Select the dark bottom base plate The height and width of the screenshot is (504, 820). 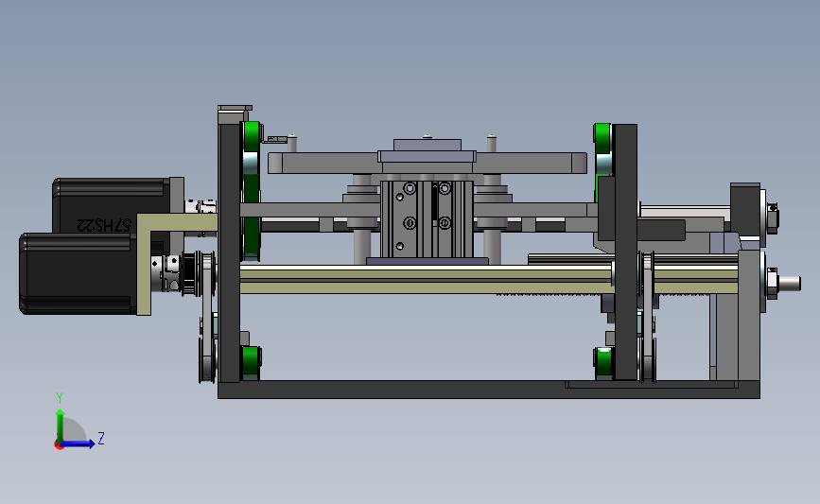488,390
